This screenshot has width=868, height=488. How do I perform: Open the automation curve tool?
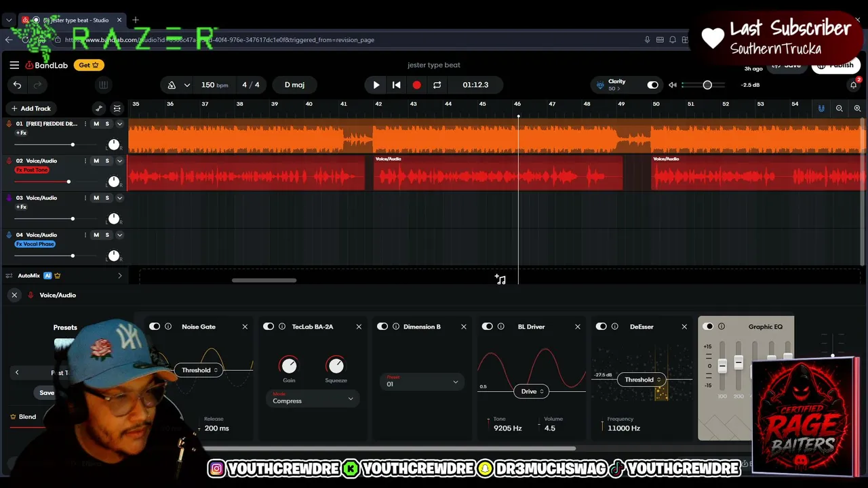point(99,108)
